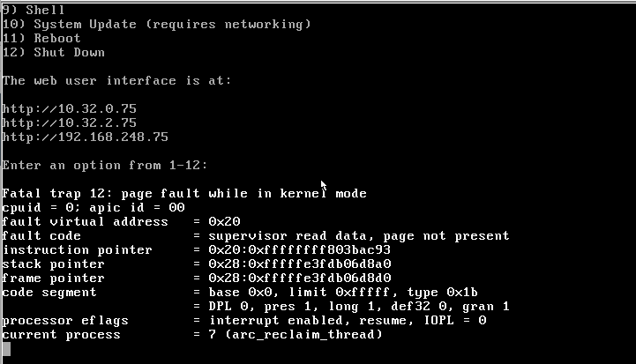Select the fault virtual address value 0x20
This screenshot has width=636, height=364.
tap(224, 222)
